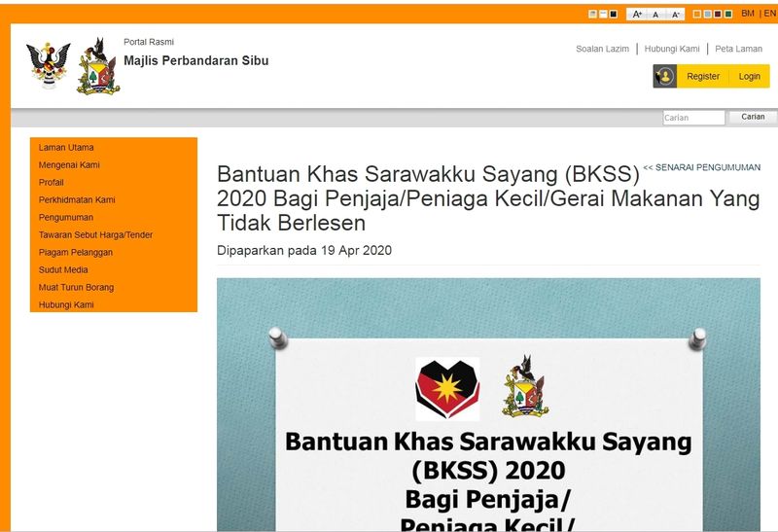Choose the green color theme swatch
The width and height of the screenshot is (778, 532).
(x=728, y=14)
